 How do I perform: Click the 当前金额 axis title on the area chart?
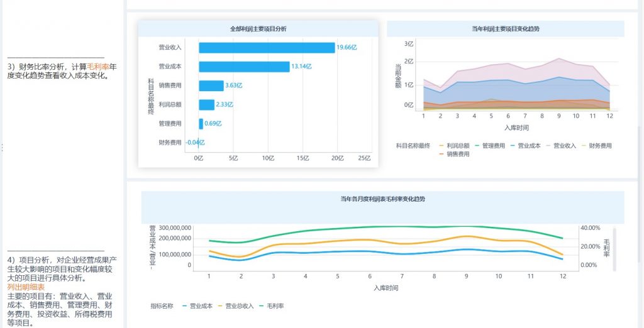[x=398, y=76]
